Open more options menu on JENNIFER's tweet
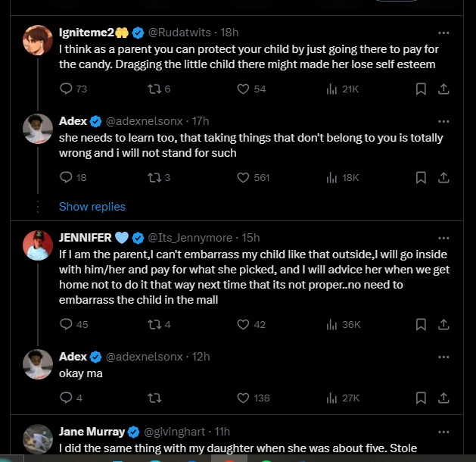 (444, 237)
